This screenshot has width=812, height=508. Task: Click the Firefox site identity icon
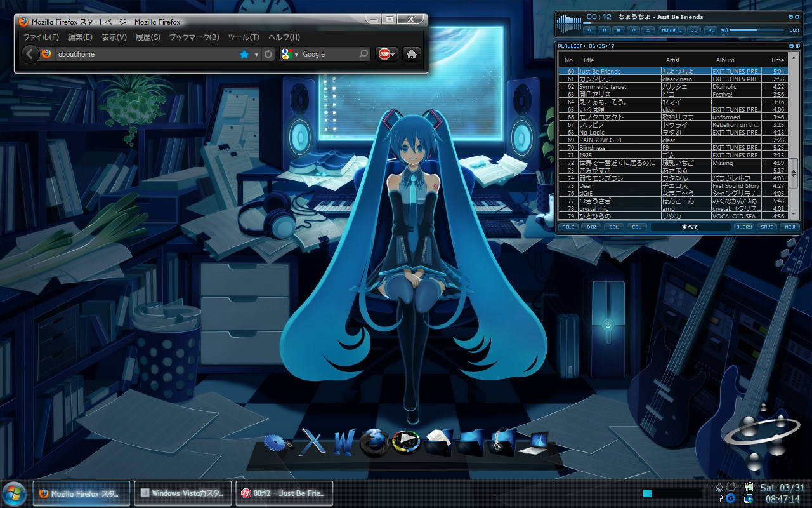[46, 54]
